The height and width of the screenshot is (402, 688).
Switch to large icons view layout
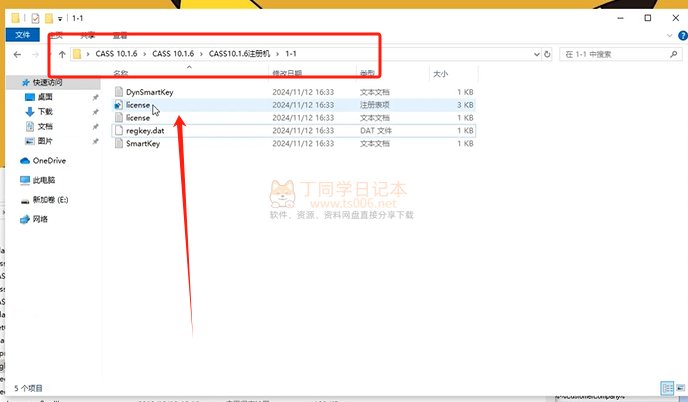tap(681, 388)
